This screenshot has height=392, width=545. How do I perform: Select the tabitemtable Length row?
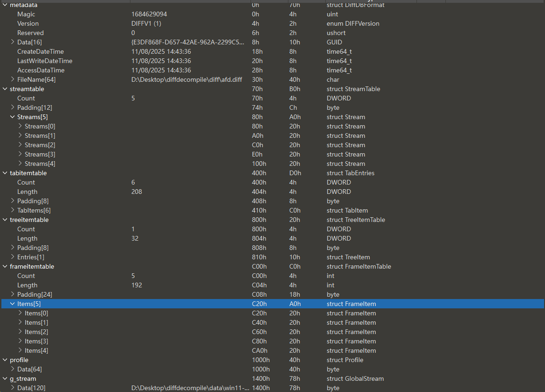[27, 192]
